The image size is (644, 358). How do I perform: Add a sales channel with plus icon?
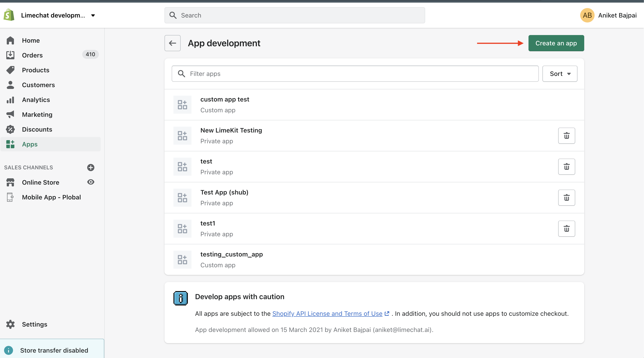pos(91,167)
